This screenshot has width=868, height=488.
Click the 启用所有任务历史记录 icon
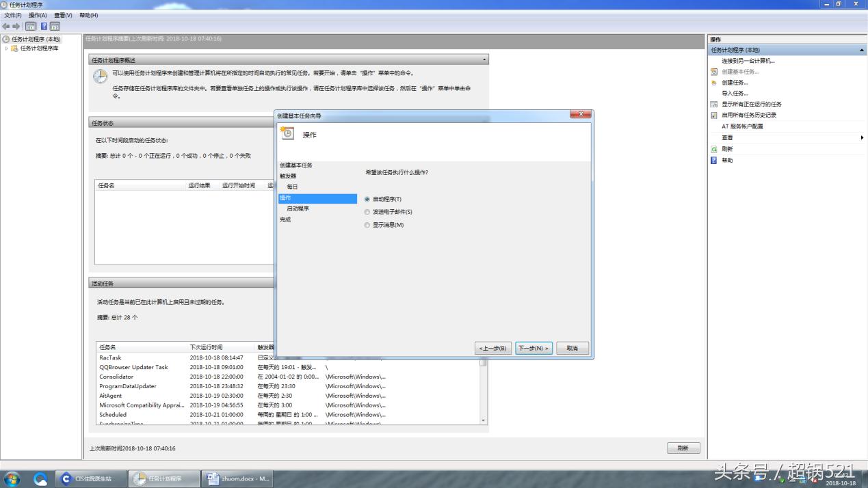point(714,116)
